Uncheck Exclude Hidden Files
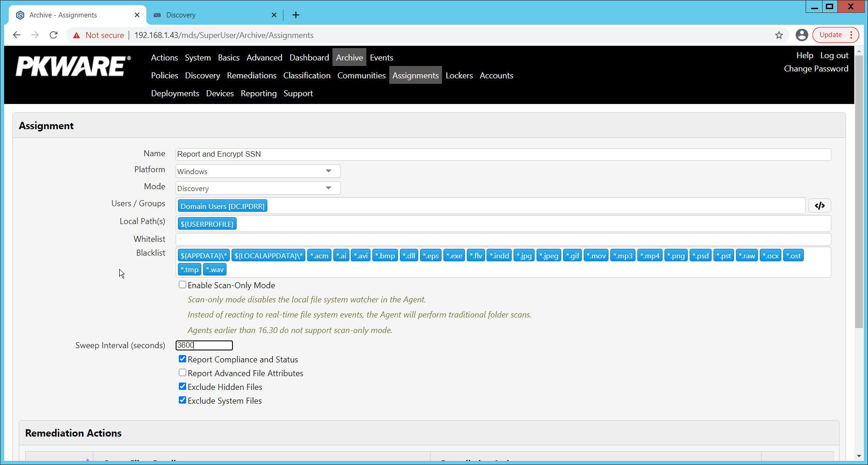 tap(182, 386)
